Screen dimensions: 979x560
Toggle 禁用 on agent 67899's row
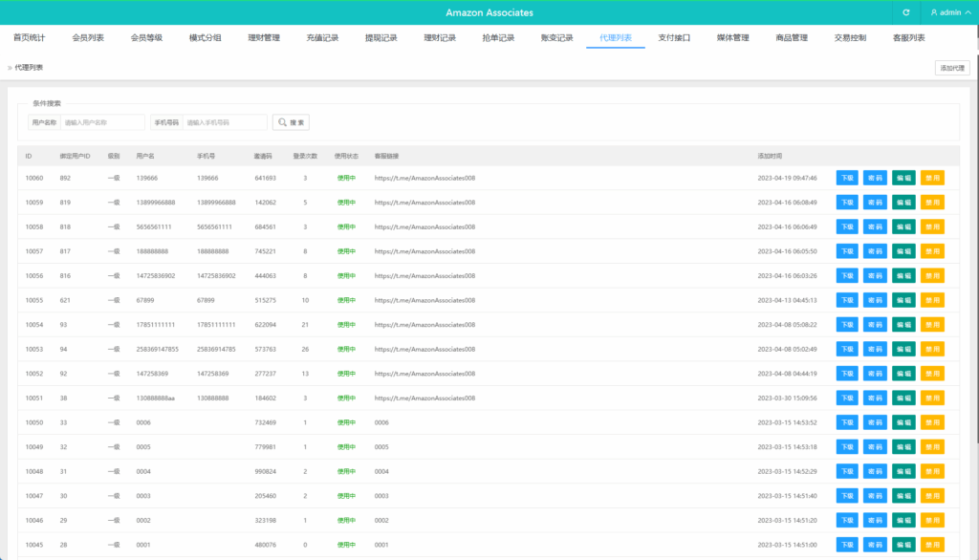pos(931,299)
